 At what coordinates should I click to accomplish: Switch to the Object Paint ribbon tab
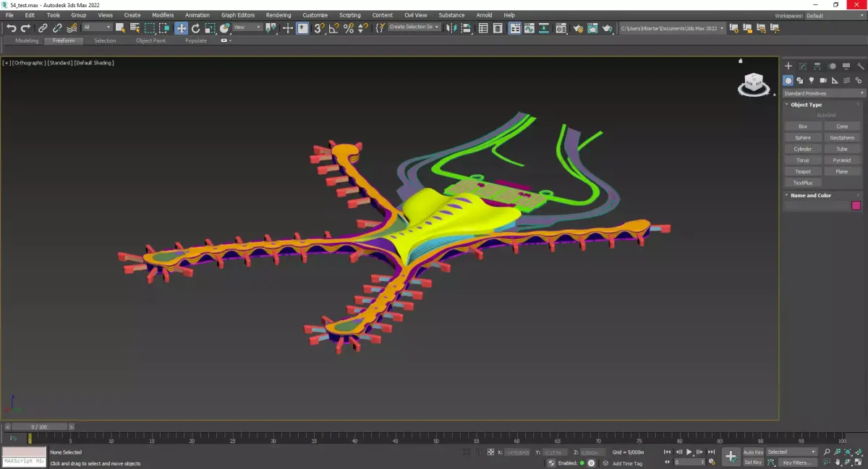click(x=150, y=40)
